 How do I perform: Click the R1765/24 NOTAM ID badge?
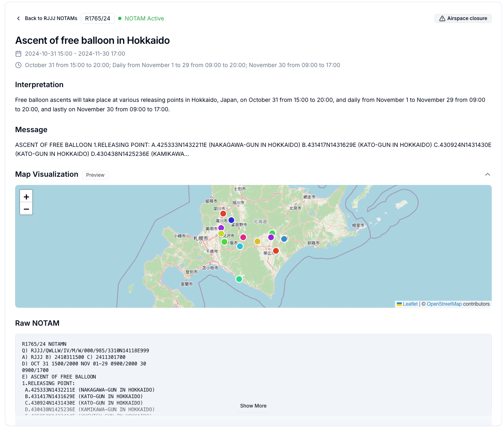(98, 18)
